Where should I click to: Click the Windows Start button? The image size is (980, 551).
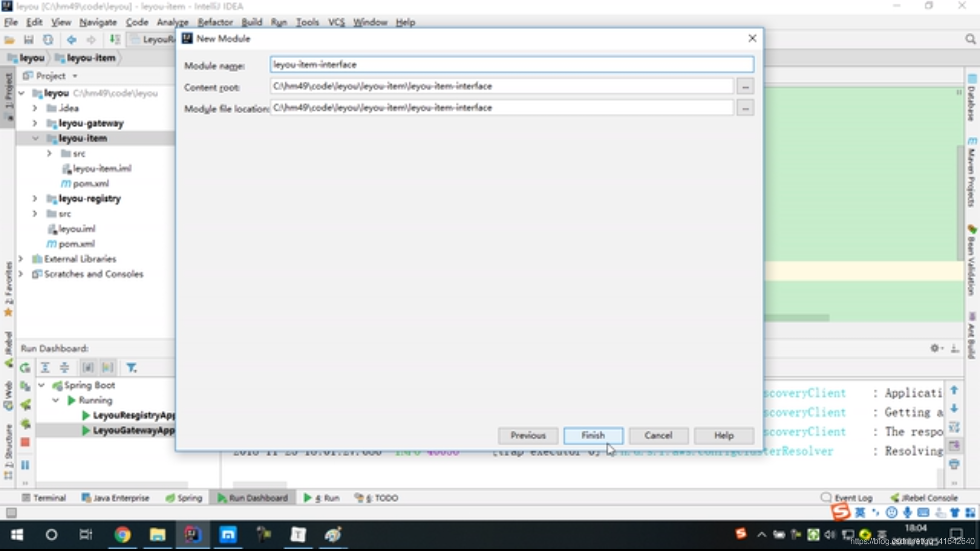click(17, 535)
